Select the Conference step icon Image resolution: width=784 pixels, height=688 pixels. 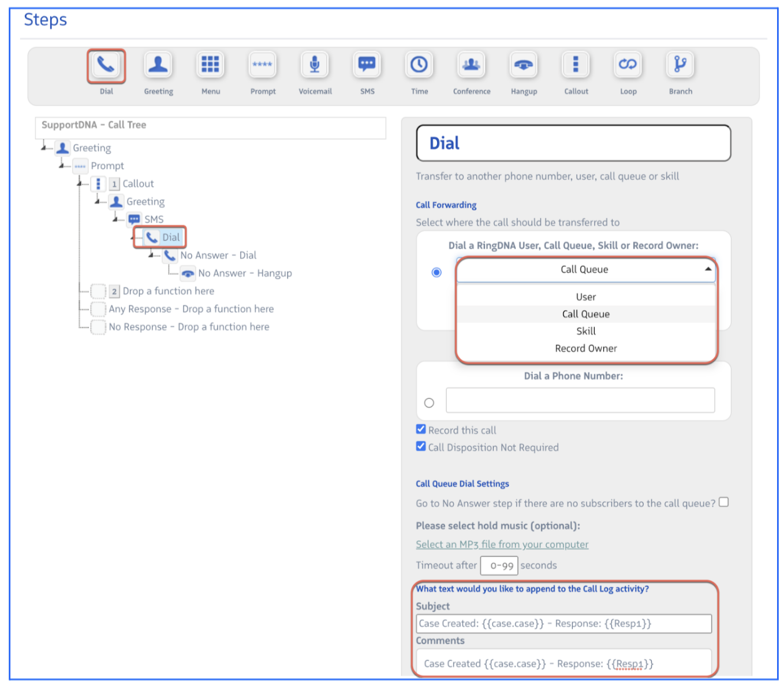point(471,65)
